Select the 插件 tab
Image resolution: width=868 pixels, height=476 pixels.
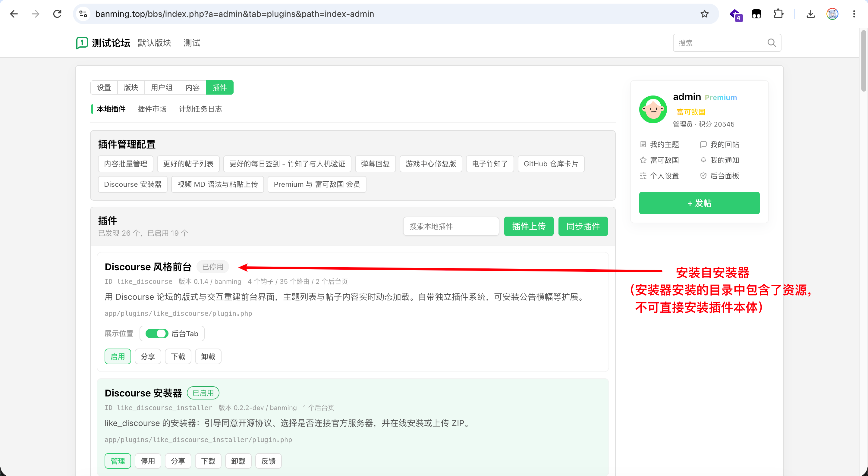point(220,88)
